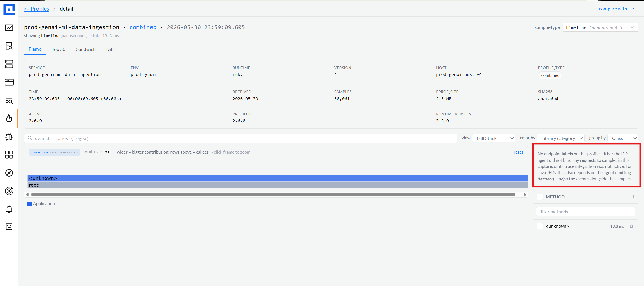Viewport: 644px width, 286px height.
Task: Click the Application blue legend swatch
Action: click(x=29, y=204)
